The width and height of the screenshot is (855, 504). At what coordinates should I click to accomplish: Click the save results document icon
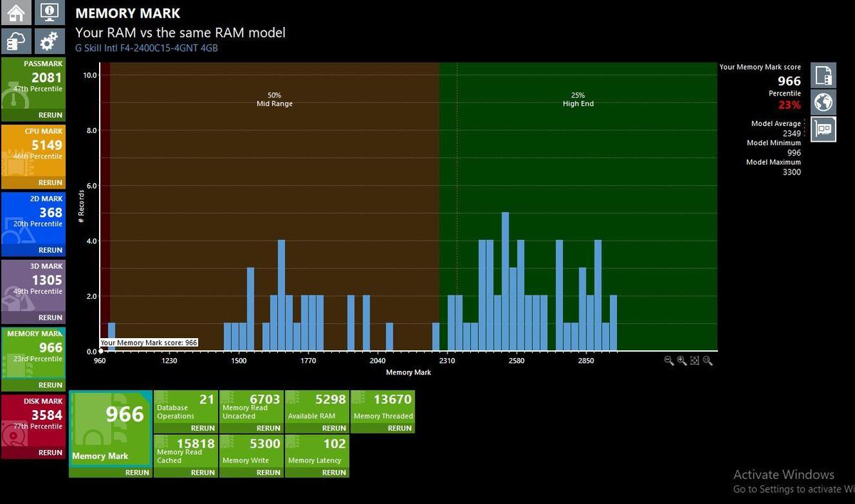click(x=823, y=75)
